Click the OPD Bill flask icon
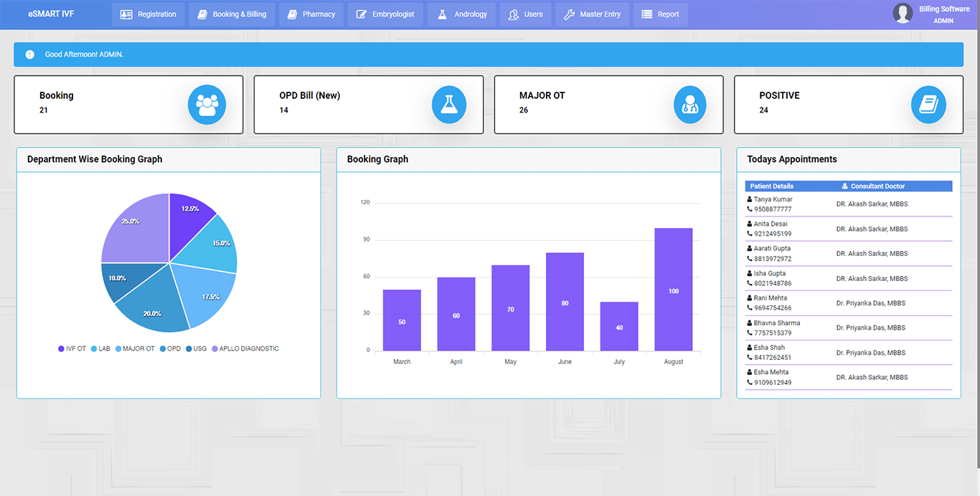The height and width of the screenshot is (496, 980). tap(448, 105)
